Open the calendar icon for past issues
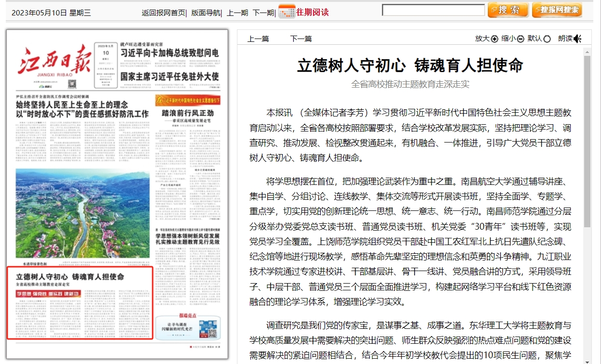Viewport: 601px width, 364px height. click(287, 12)
